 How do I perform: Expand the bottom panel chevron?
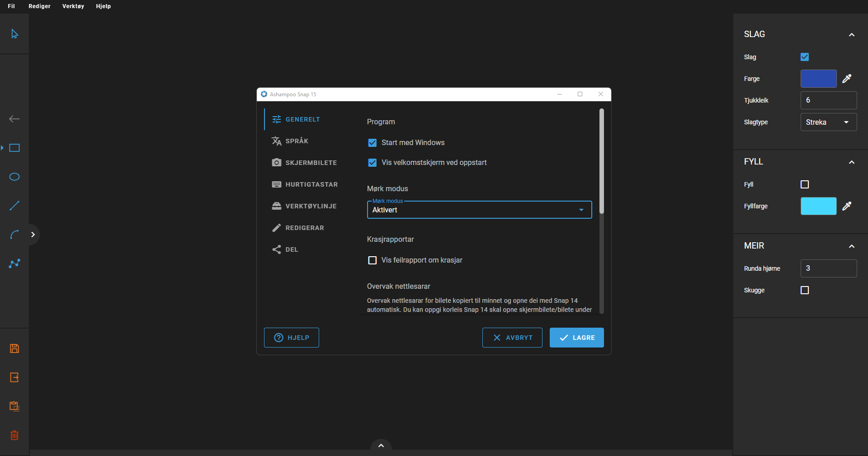pyautogui.click(x=381, y=446)
